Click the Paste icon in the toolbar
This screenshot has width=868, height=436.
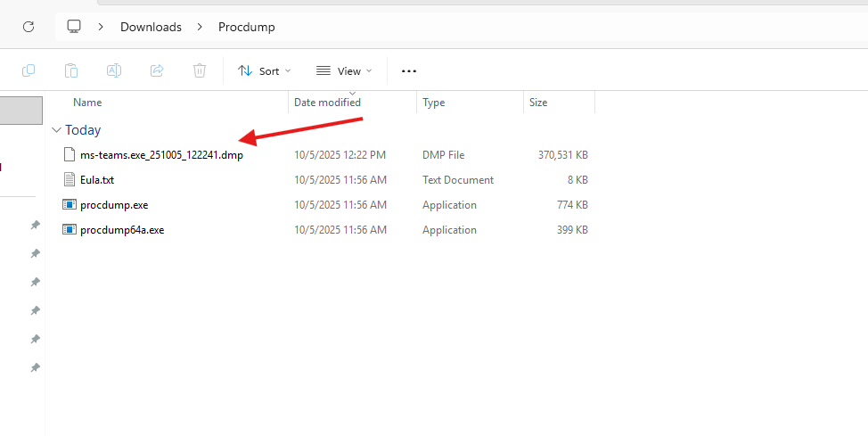pyautogui.click(x=71, y=70)
